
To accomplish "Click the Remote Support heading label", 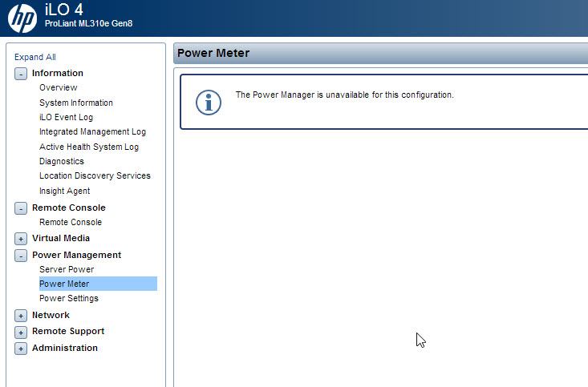I will pyautogui.click(x=68, y=331).
